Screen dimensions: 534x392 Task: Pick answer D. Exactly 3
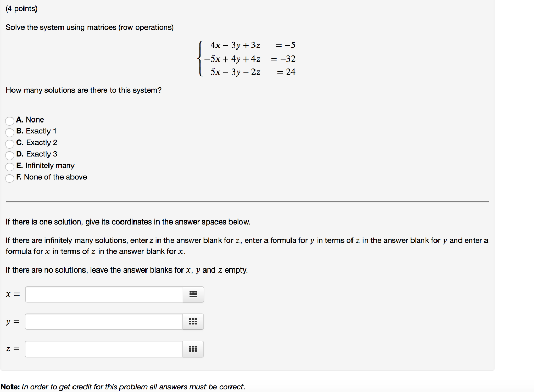click(x=9, y=155)
